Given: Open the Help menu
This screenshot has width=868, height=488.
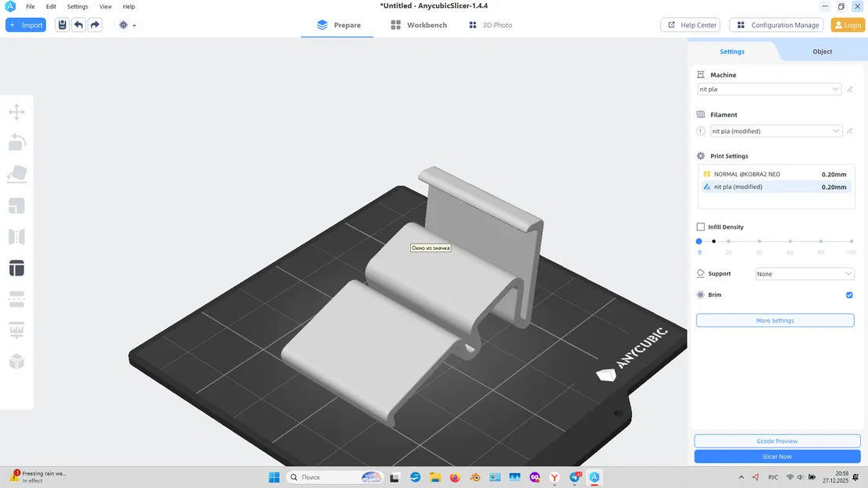Looking at the screenshot, I should 129,7.
